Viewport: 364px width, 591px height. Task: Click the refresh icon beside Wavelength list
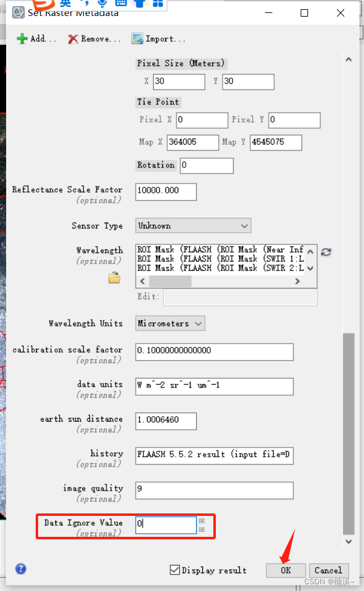[x=326, y=252]
